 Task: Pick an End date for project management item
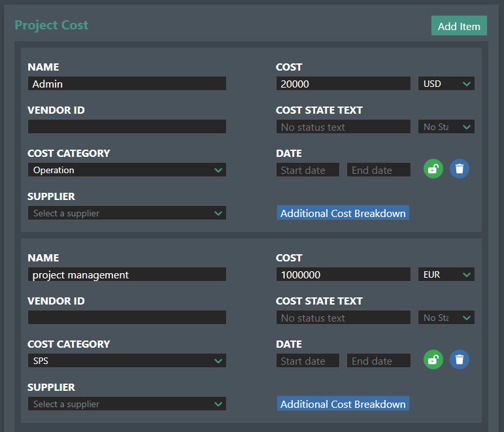click(378, 361)
